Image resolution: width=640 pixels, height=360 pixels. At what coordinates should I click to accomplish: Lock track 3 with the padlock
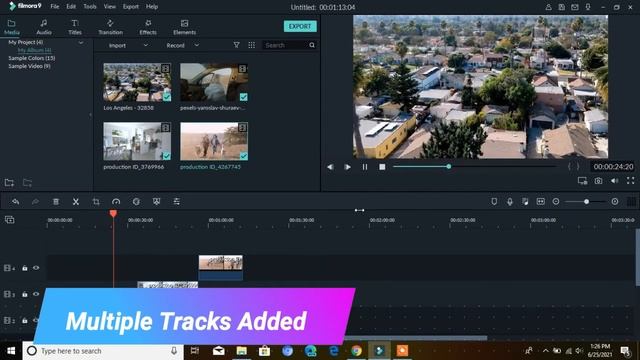24,294
